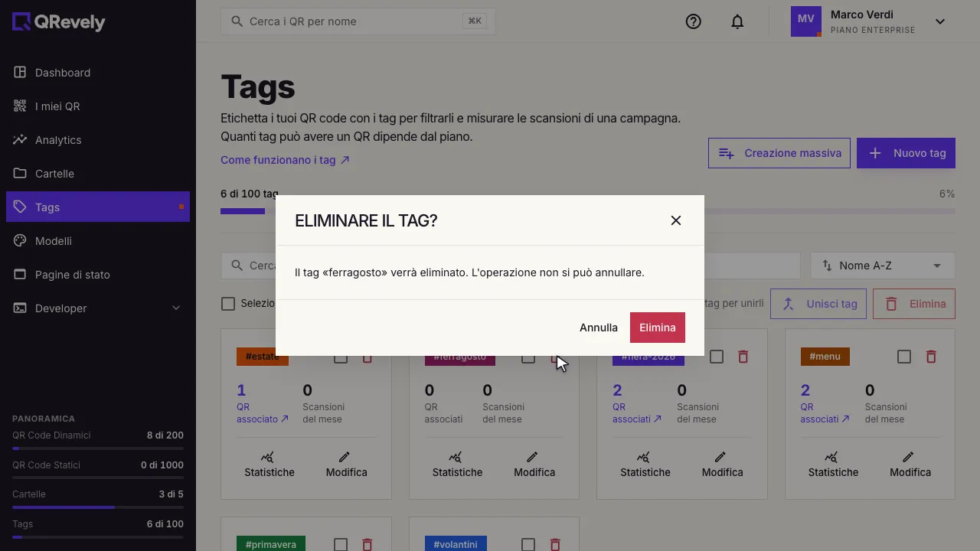The width and height of the screenshot is (980, 551).
Task: Click the Analytics chart icon
Action: pyautogui.click(x=20, y=140)
